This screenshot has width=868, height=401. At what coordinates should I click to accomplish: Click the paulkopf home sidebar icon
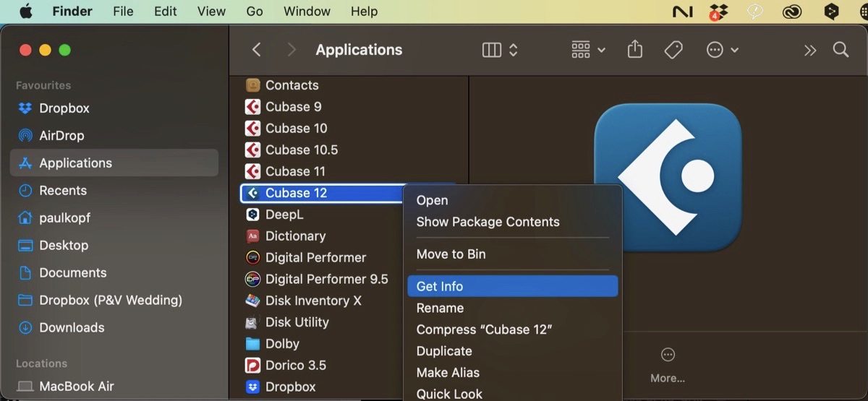click(25, 218)
